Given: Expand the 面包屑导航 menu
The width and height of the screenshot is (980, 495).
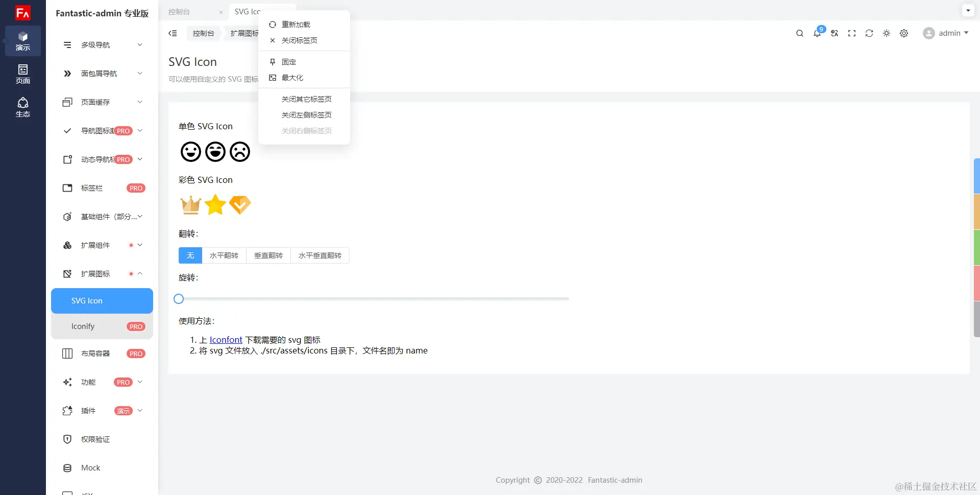Looking at the screenshot, I should [102, 74].
